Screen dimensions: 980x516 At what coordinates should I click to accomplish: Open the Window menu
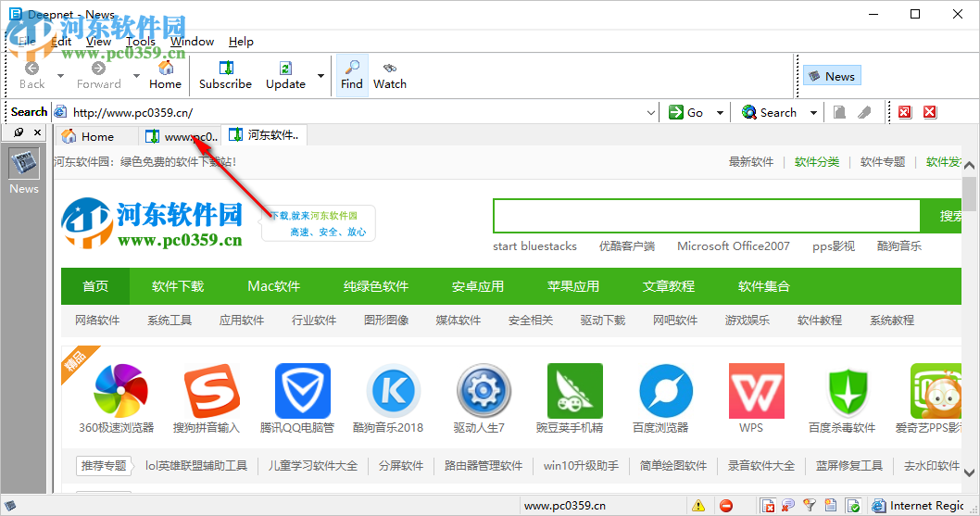click(192, 42)
